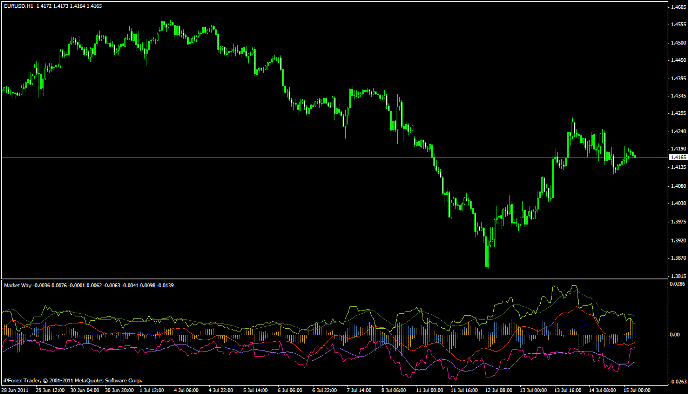Click the 0.00 level on the indicator scale

[675, 335]
